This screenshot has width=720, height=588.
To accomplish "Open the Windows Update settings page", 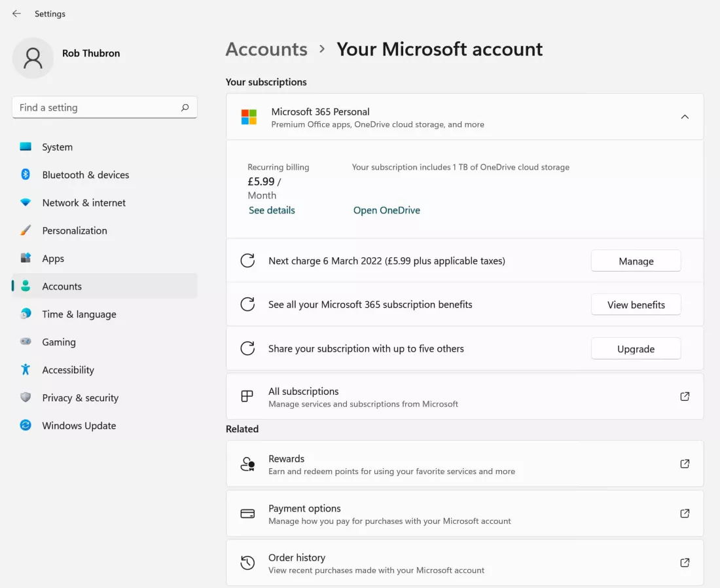I will pyautogui.click(x=79, y=426).
